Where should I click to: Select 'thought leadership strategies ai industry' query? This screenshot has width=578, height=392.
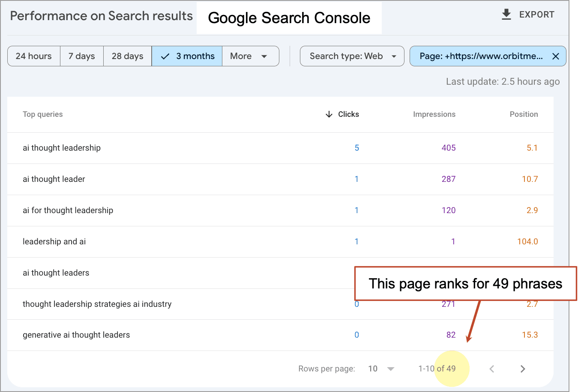tap(97, 304)
